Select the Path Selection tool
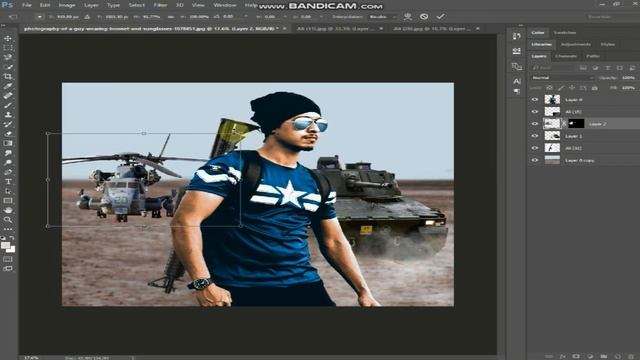This screenshot has width=640, height=360. (8, 191)
